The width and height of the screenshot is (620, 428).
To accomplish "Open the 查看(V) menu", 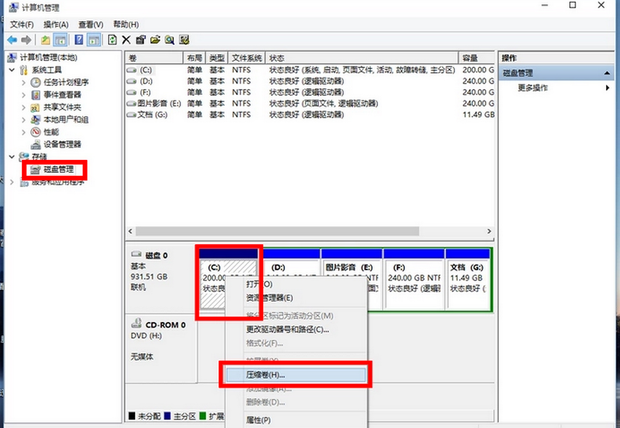I will pyautogui.click(x=91, y=25).
